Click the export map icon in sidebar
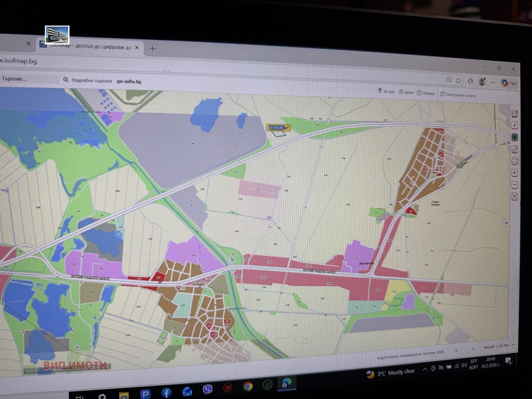Screen dimensions: 532x399 point(514,114)
